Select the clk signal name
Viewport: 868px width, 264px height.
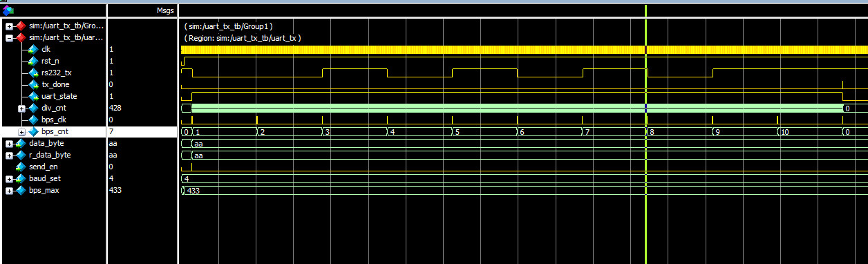point(46,49)
